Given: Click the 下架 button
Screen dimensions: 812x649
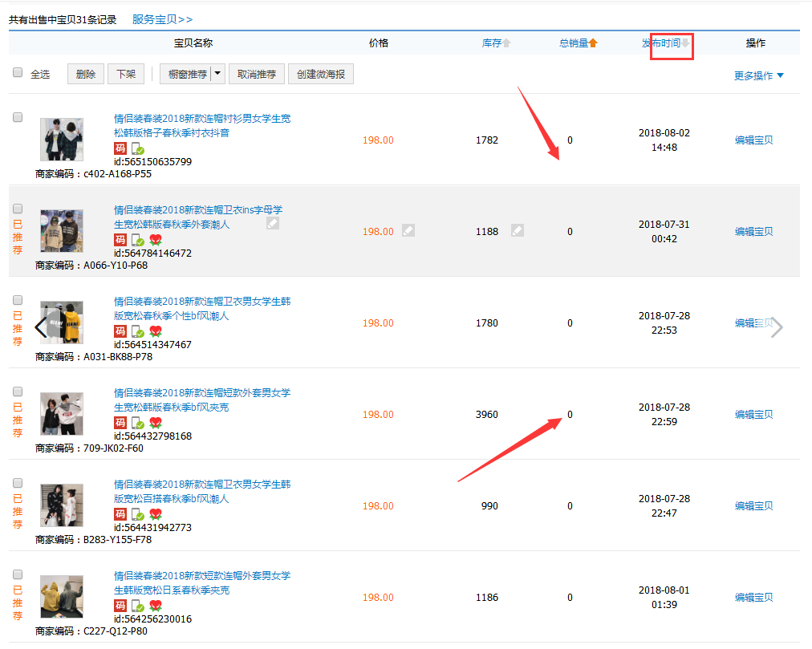Looking at the screenshot, I should click(x=126, y=74).
